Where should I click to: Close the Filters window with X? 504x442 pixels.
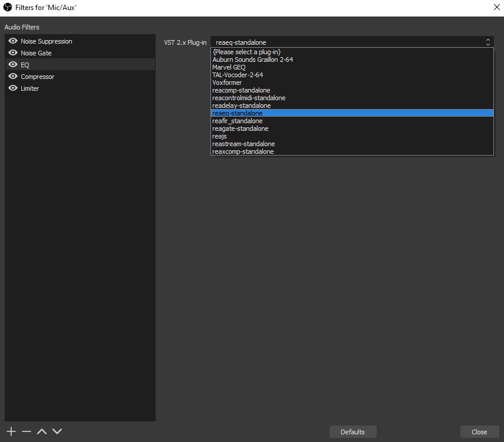click(496, 7)
